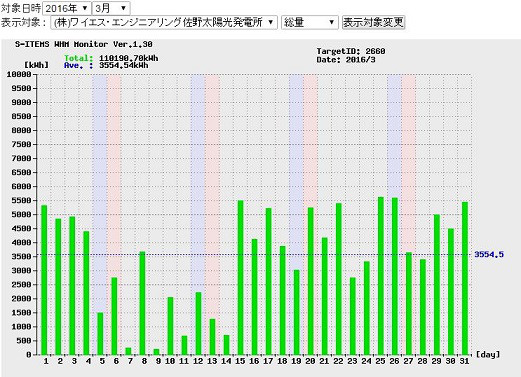
Task: Click the 表示対象変更 button
Action: tap(373, 23)
